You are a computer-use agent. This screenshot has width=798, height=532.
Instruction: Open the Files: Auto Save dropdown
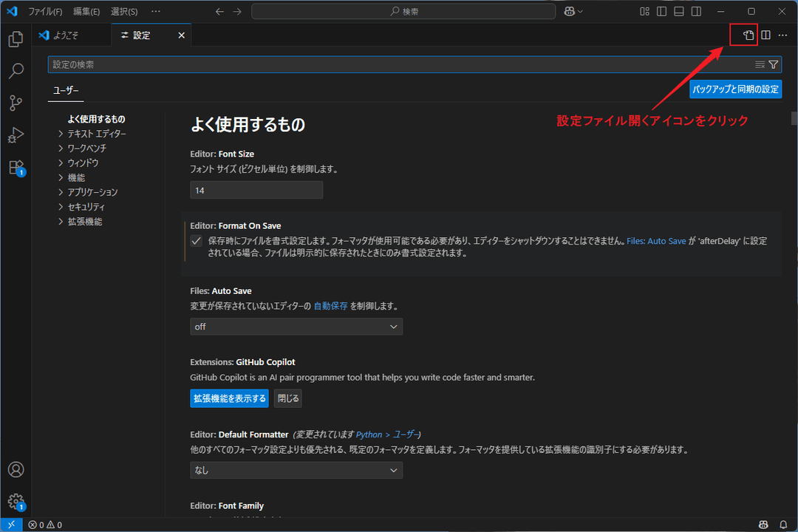(x=296, y=326)
